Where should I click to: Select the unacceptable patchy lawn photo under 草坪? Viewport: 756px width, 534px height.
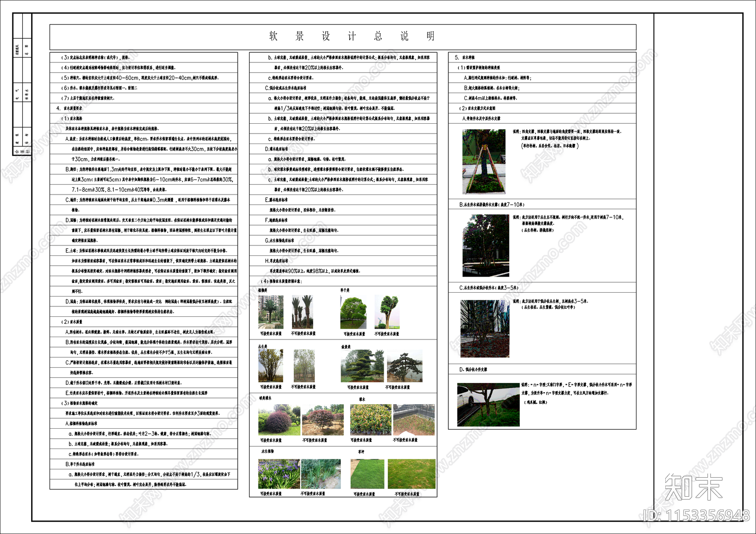point(412,474)
